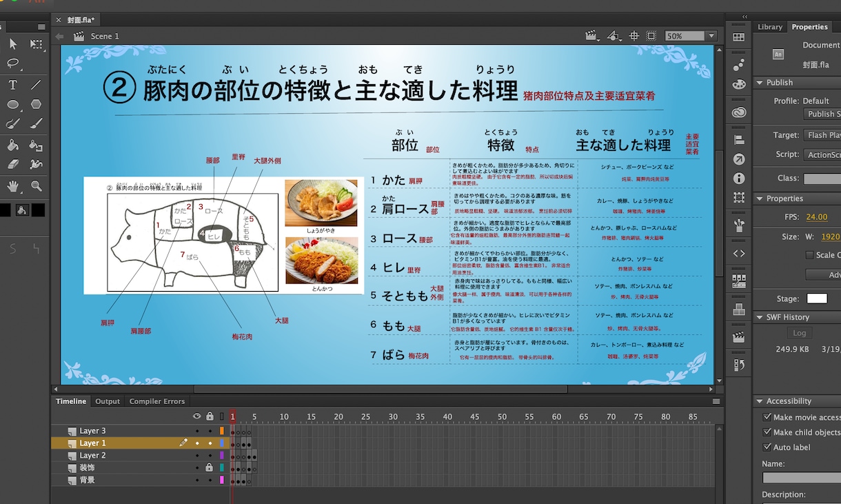Open the Stage background color swatch
This screenshot has height=504, width=841.
(817, 299)
